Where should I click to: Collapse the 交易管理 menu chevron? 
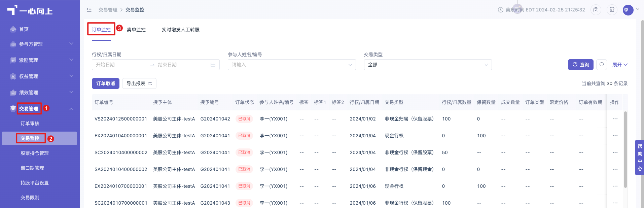click(x=71, y=109)
